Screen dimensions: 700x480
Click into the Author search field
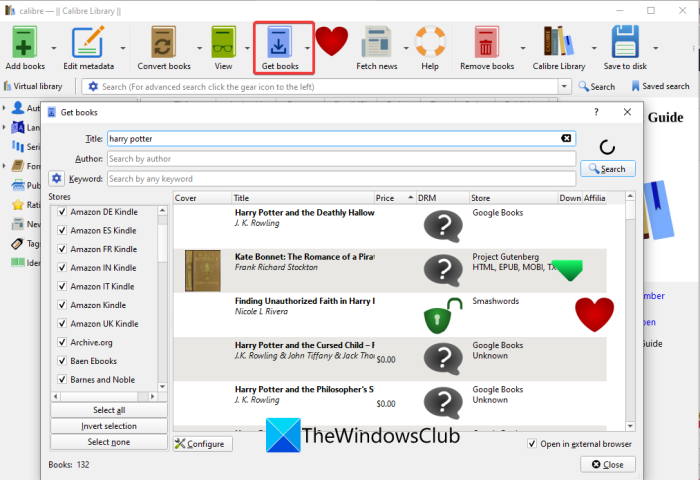point(342,159)
